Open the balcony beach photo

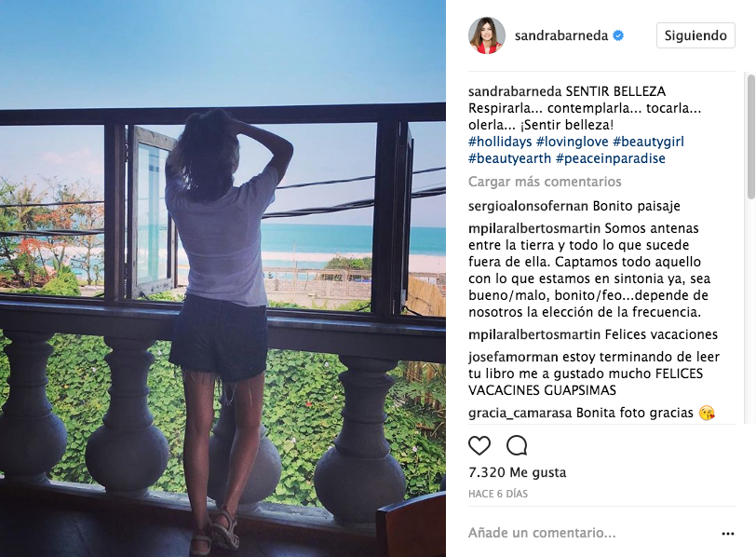coord(223,278)
